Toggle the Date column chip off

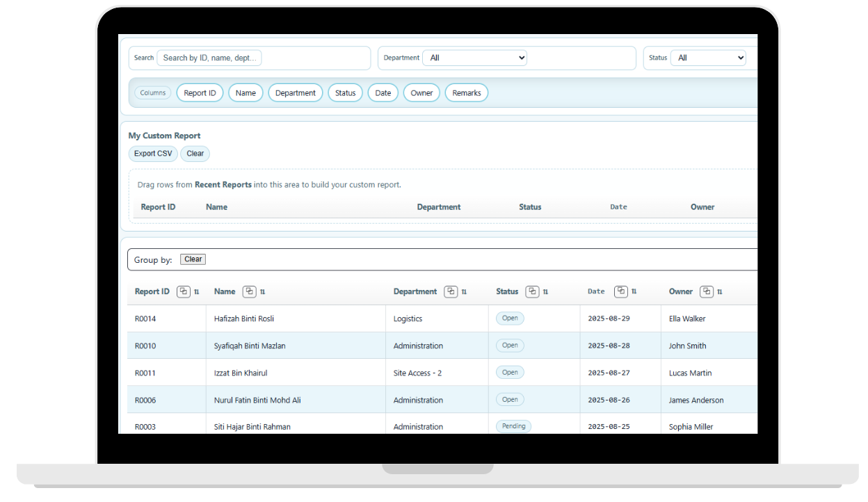(383, 92)
